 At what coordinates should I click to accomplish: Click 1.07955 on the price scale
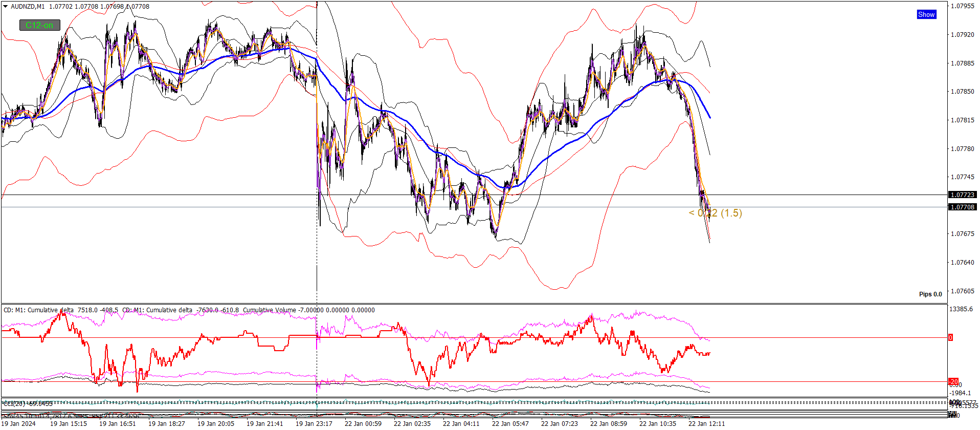962,6
